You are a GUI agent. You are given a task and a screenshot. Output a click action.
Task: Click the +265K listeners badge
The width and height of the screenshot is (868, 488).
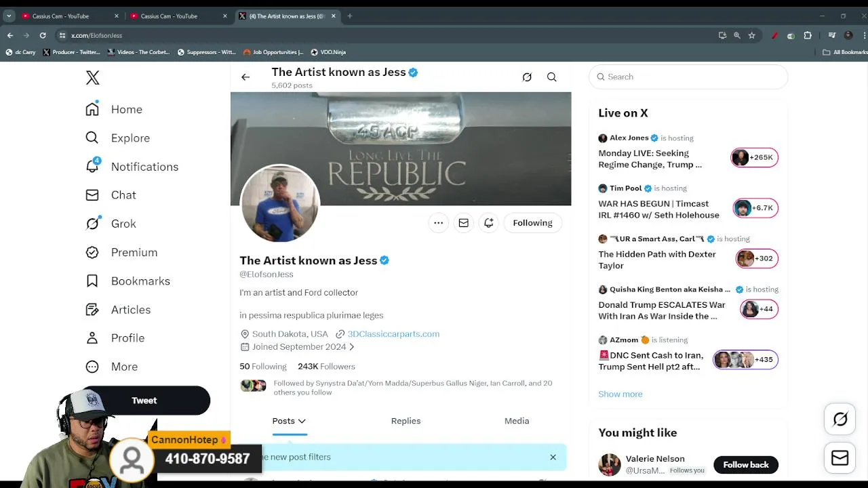tap(754, 157)
